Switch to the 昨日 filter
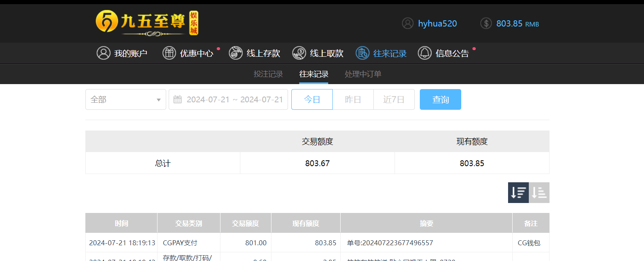The height and width of the screenshot is (261, 644). click(353, 99)
